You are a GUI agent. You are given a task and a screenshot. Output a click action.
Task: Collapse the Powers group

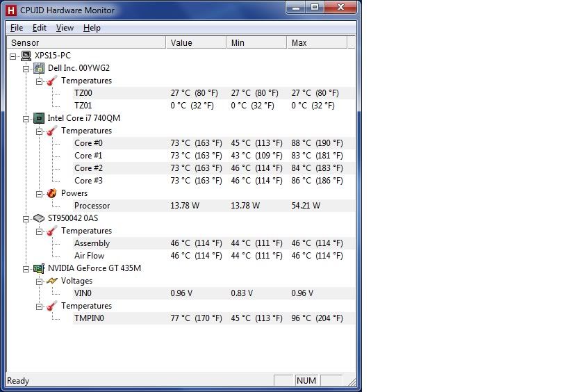click(39, 194)
